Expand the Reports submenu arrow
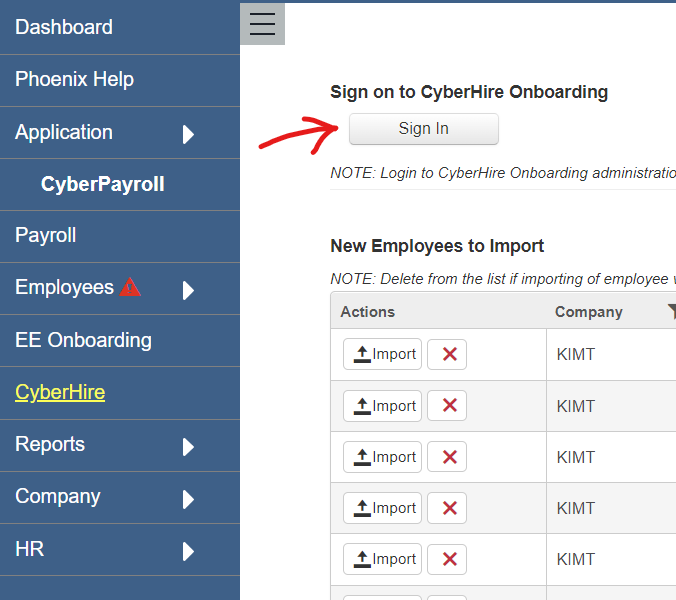This screenshot has width=676, height=600. (188, 447)
